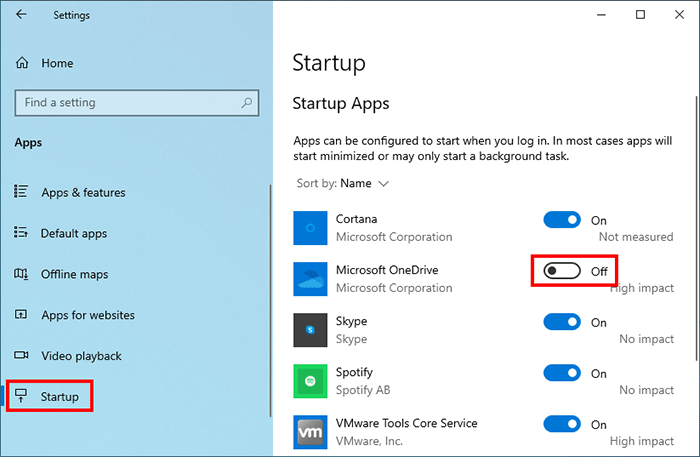
Task: Disable Skype startup toggle
Action: (562, 322)
